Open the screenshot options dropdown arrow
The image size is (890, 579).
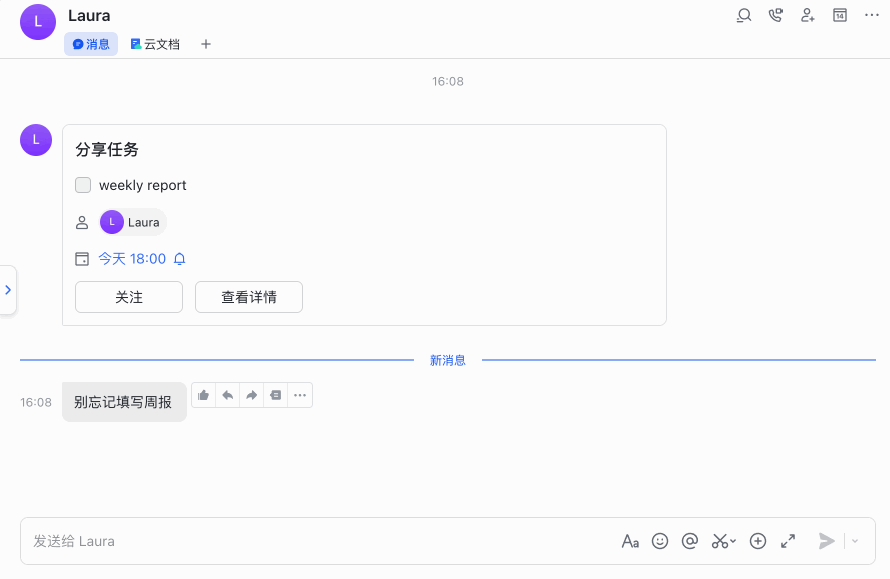(733, 541)
